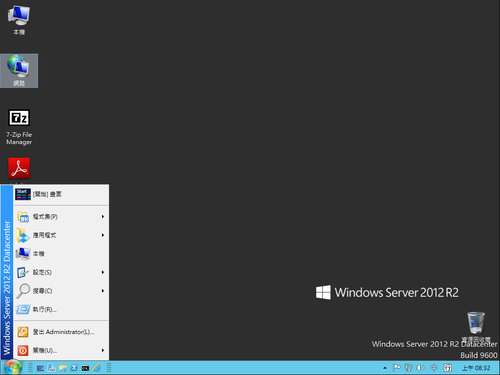Click the Action Center flag tray icon

(x=396, y=368)
